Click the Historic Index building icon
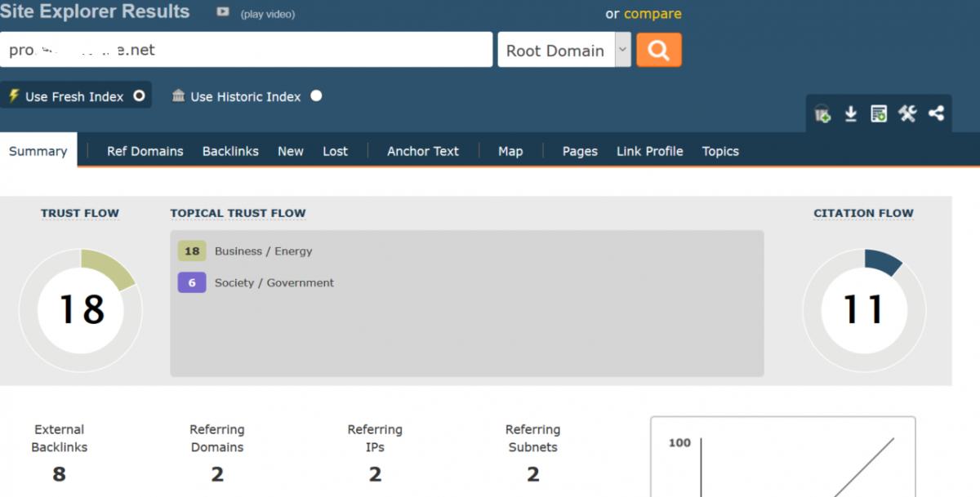This screenshot has width=980, height=497. [x=179, y=95]
